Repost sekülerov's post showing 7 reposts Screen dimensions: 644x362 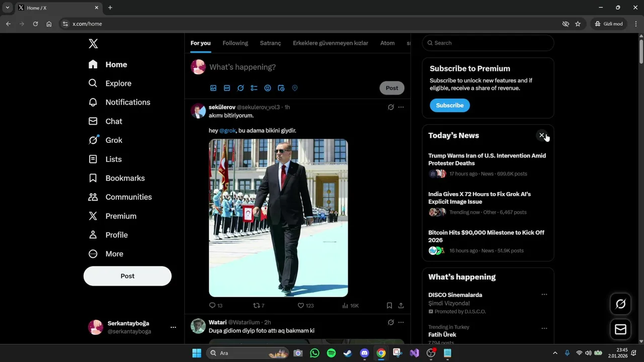(259, 305)
